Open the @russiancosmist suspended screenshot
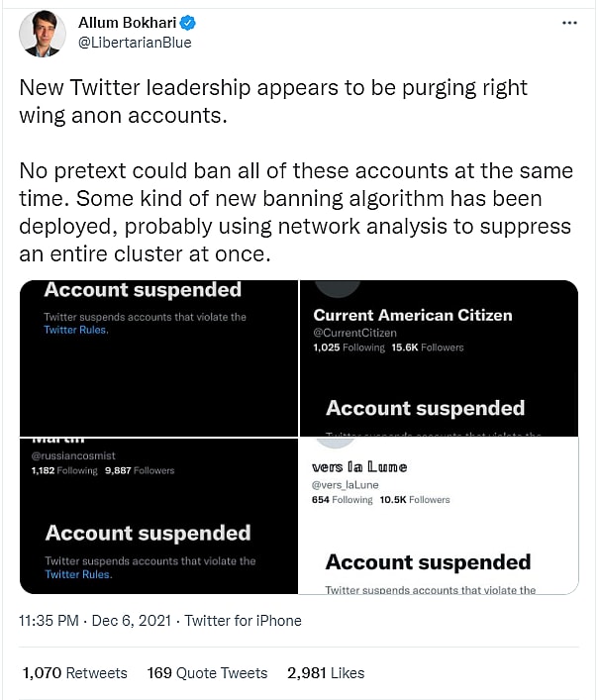 [x=158, y=516]
